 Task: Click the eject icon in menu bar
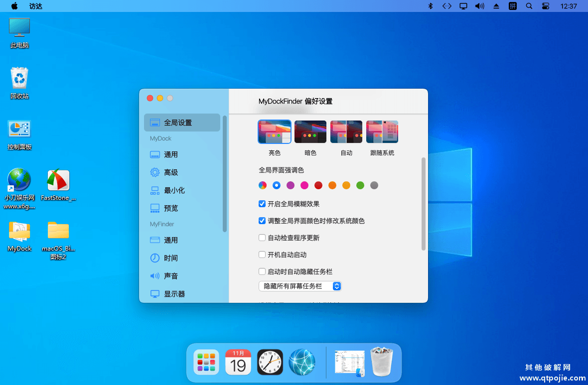pyautogui.click(x=496, y=6)
